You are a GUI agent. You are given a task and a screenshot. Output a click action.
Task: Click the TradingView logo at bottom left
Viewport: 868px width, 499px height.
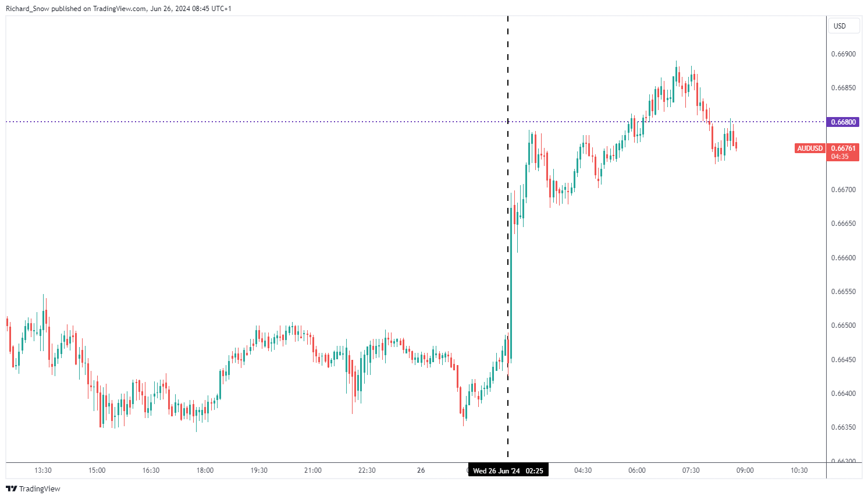click(33, 489)
